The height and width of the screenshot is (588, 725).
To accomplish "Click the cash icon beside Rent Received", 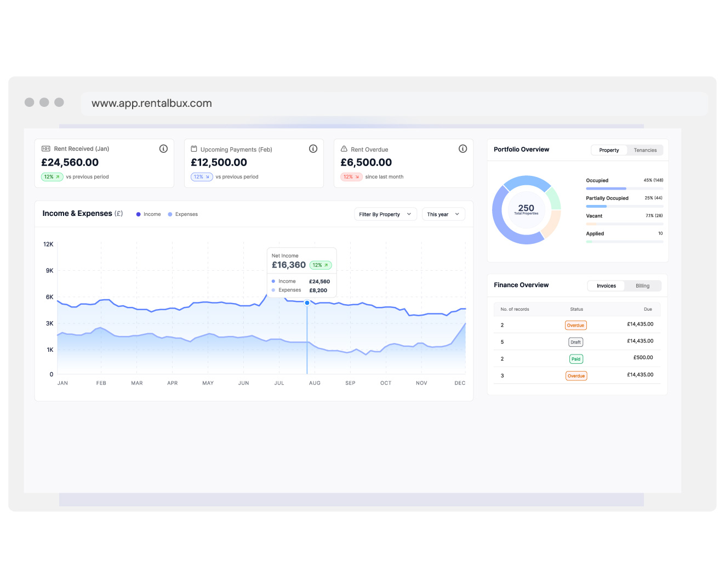I will tap(46, 149).
